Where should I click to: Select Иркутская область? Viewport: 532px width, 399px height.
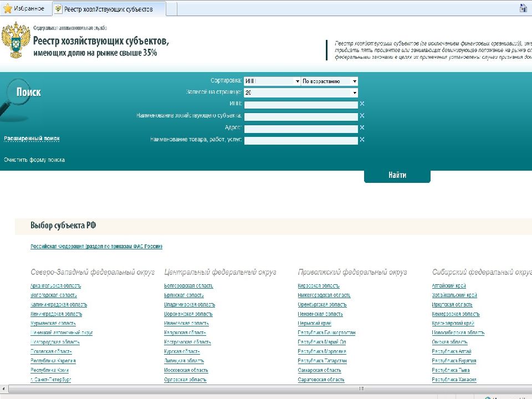452,305
